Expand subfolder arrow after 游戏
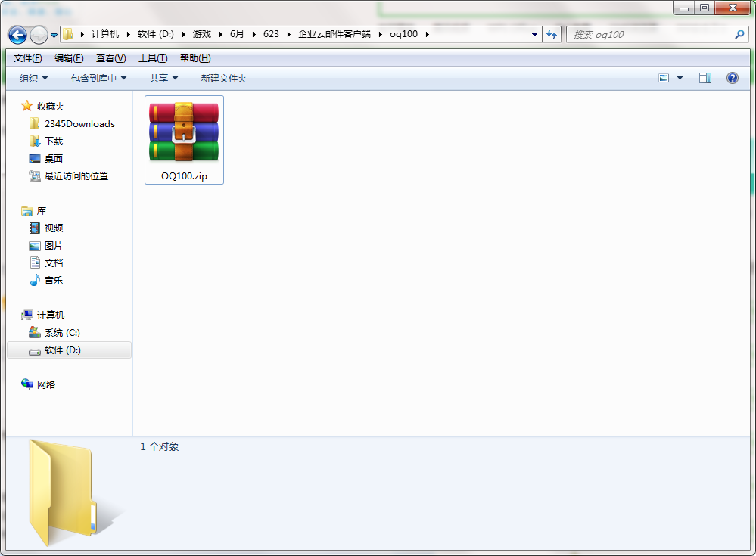Screen dimensions: 756x556 click(221, 34)
